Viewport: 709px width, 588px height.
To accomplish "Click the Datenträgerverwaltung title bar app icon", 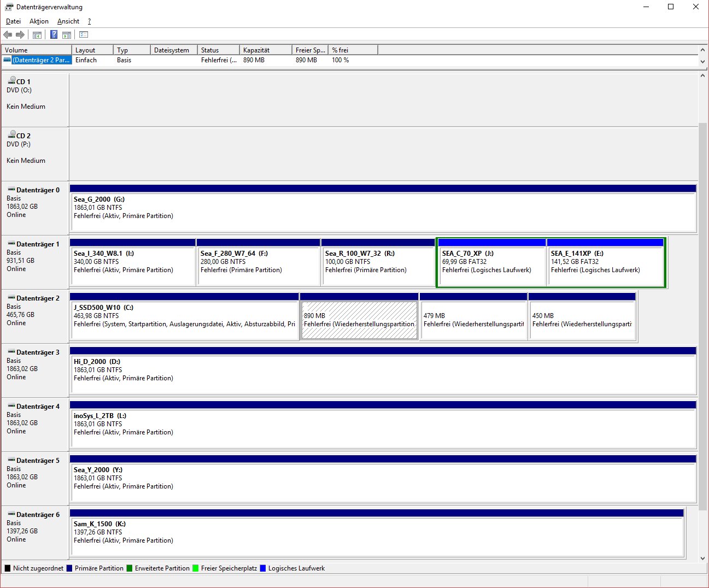I will [9, 7].
